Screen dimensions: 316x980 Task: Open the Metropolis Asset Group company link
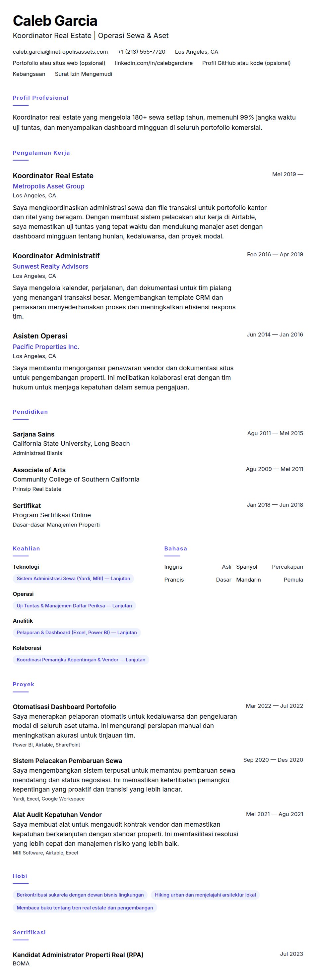coord(48,186)
